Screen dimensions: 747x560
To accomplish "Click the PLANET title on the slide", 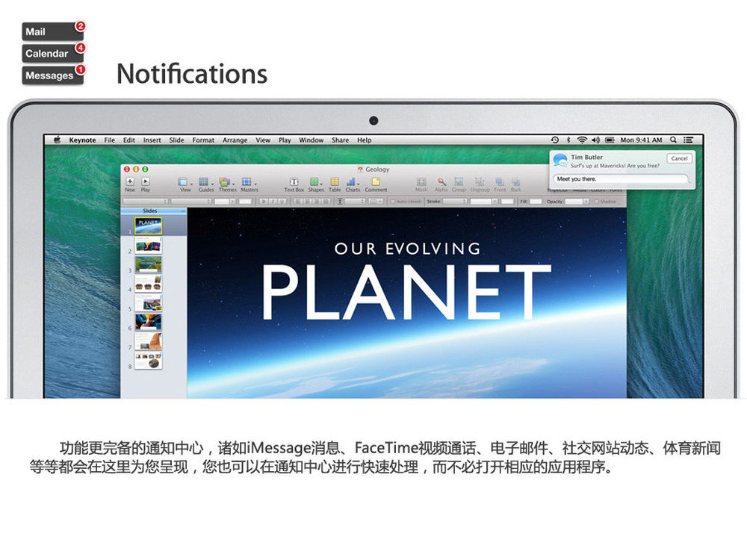I will pyautogui.click(x=406, y=291).
